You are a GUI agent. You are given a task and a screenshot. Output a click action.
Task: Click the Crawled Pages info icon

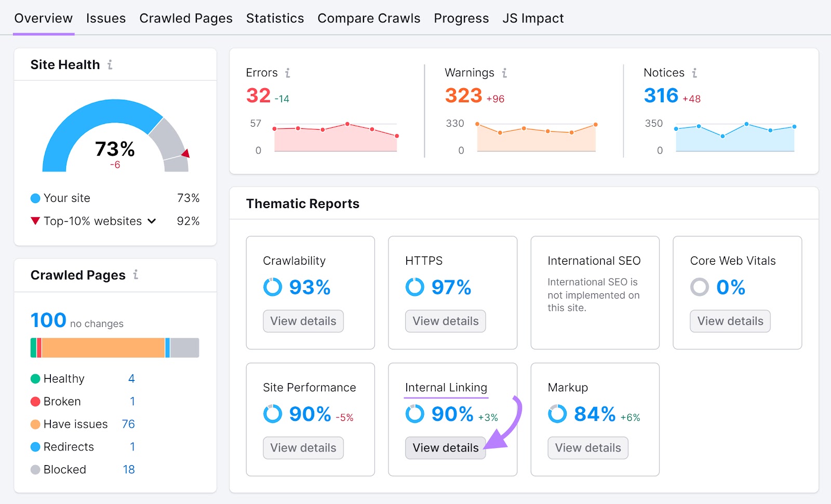click(136, 276)
